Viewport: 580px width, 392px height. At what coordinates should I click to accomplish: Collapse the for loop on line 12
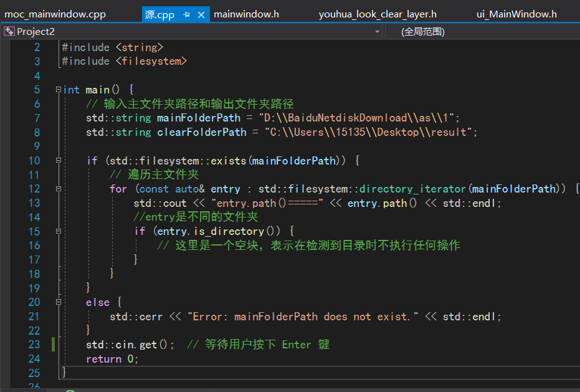(x=57, y=188)
